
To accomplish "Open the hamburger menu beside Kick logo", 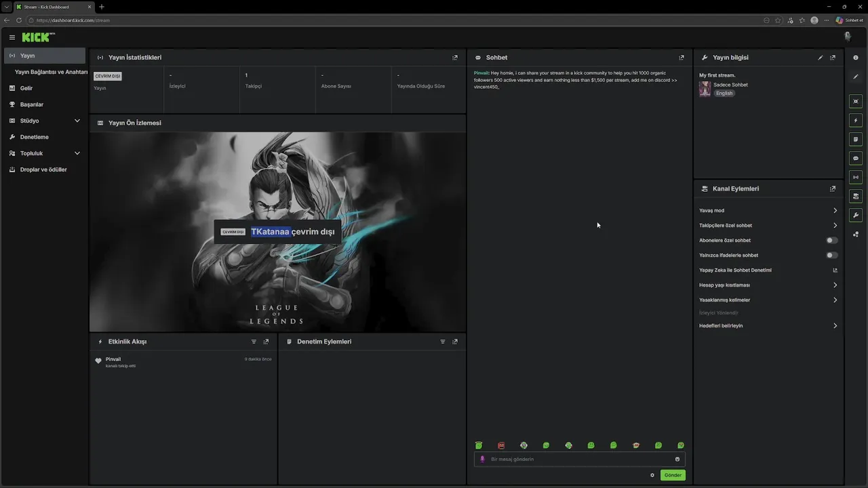I will 12,37.
